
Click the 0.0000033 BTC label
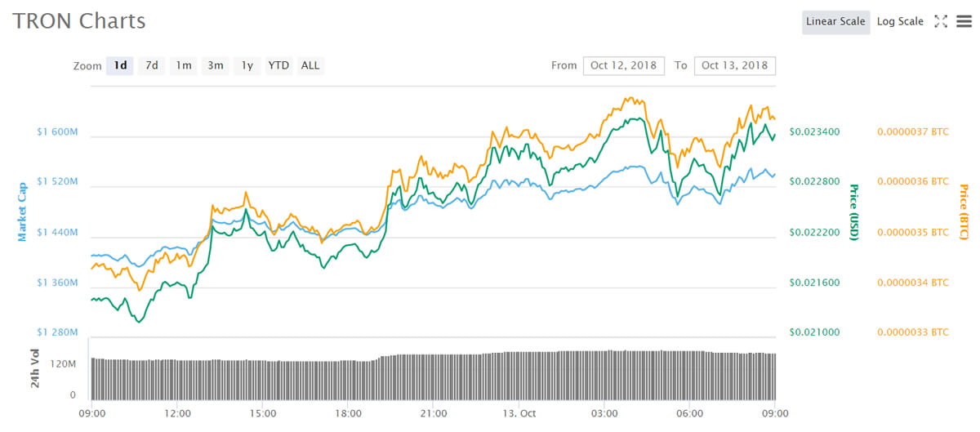[x=913, y=332]
